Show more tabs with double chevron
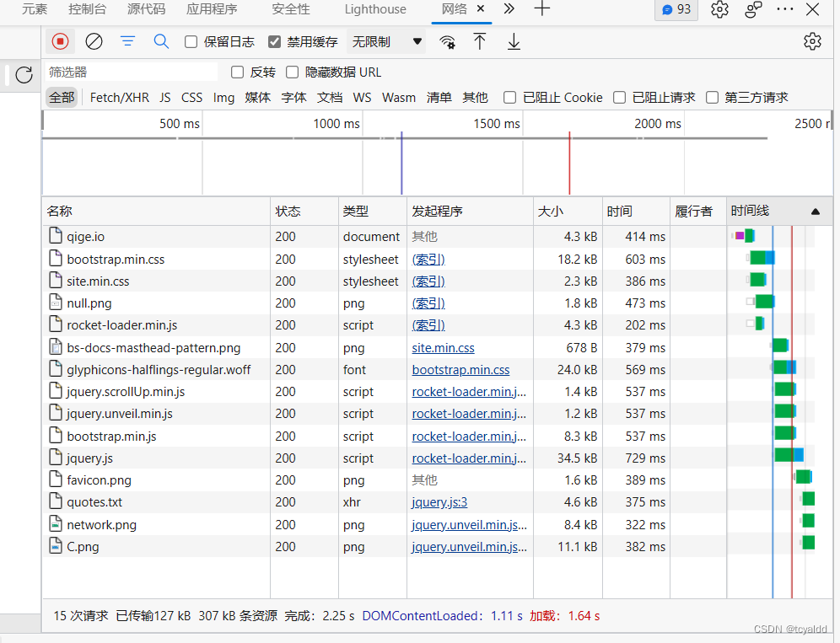This screenshot has width=840, height=643. click(x=509, y=8)
